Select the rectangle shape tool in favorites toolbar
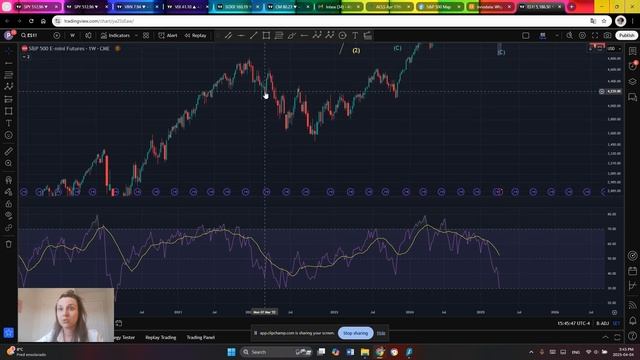This screenshot has width=640, height=360. click(x=266, y=36)
